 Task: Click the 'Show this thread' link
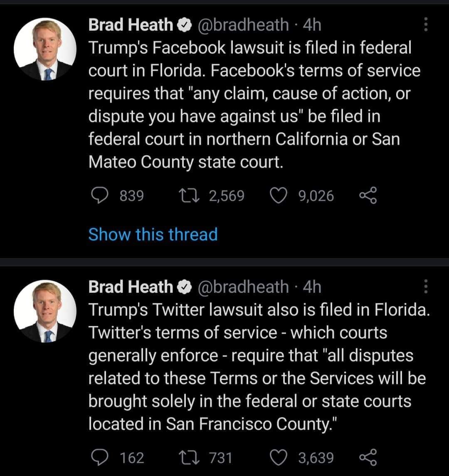153,234
